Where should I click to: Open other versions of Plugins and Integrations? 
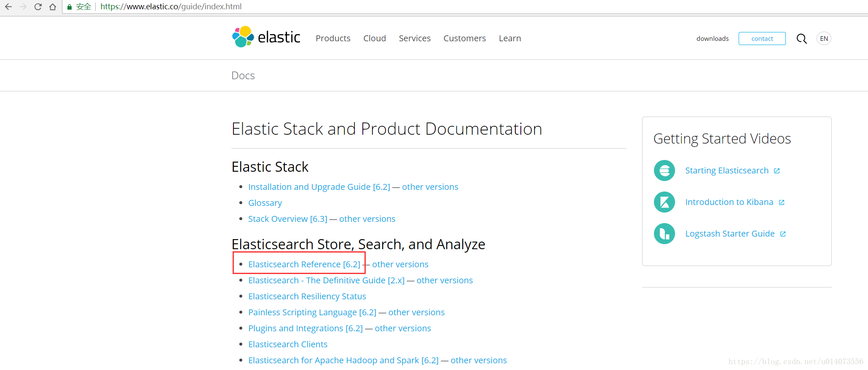(403, 328)
